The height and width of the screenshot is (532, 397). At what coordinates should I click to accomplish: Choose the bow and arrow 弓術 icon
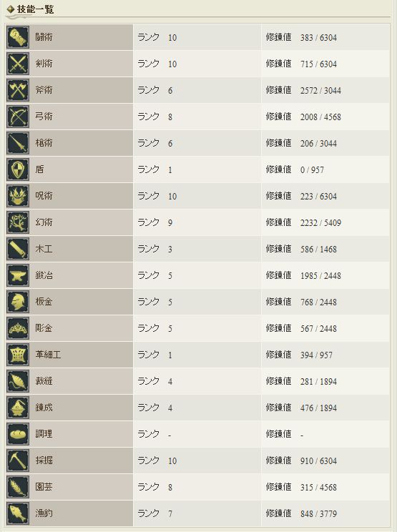coord(18,117)
